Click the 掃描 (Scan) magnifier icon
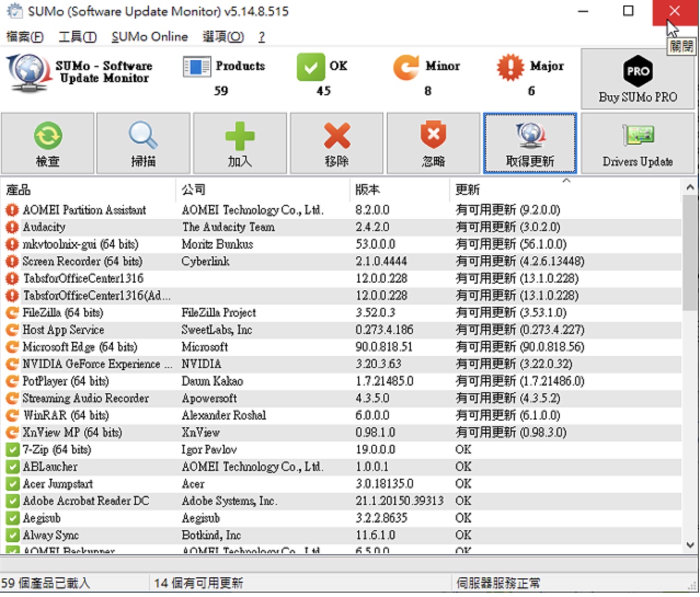Viewport: 700px width, 597px height. click(x=144, y=135)
